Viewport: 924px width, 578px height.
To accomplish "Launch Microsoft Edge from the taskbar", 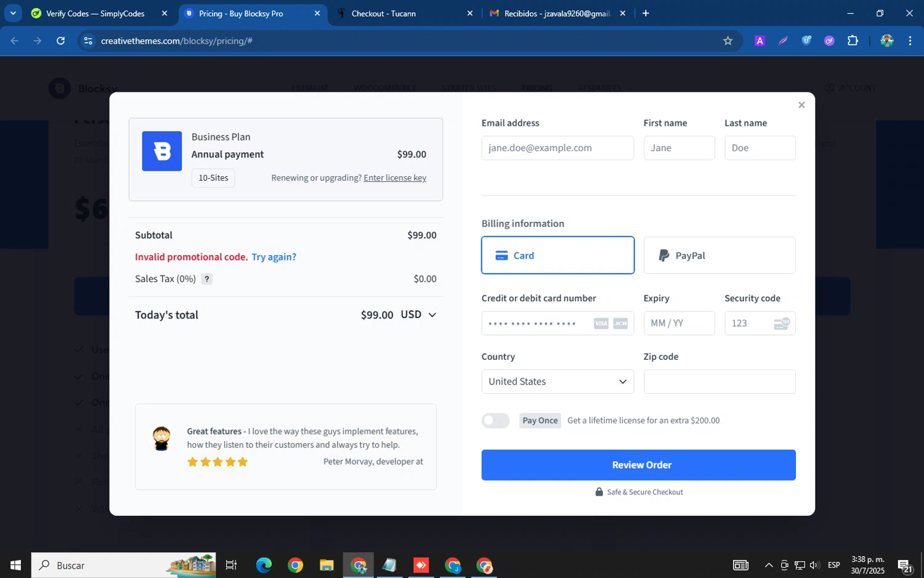I will (264, 565).
